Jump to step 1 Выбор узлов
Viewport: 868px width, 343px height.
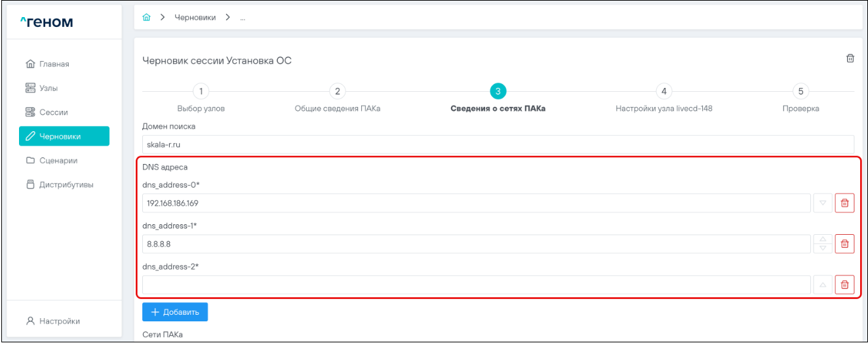click(x=201, y=92)
